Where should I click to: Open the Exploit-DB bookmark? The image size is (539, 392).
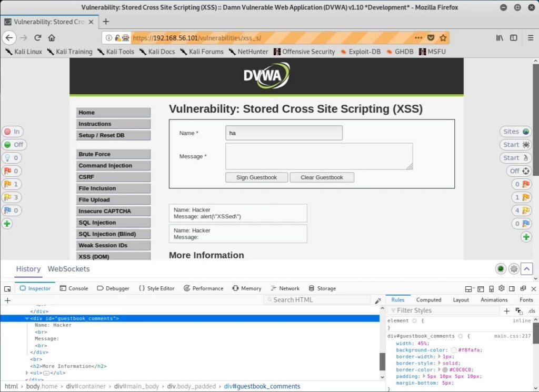(x=360, y=52)
